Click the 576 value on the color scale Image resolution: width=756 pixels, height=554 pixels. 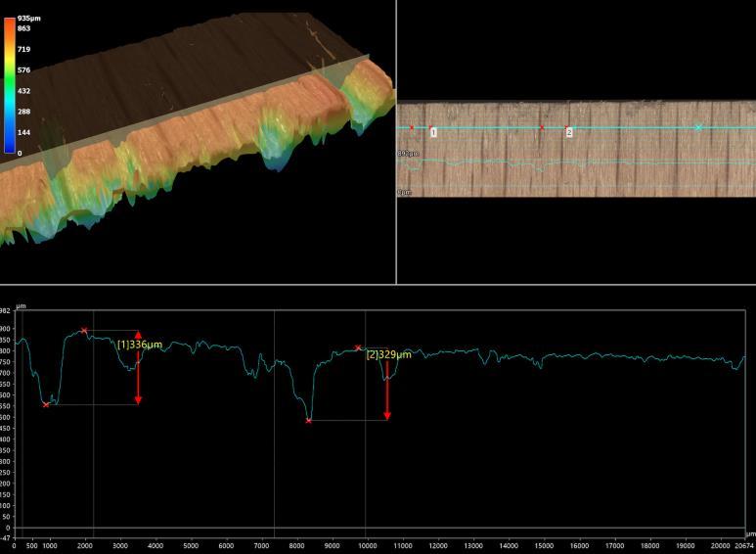click(24, 69)
